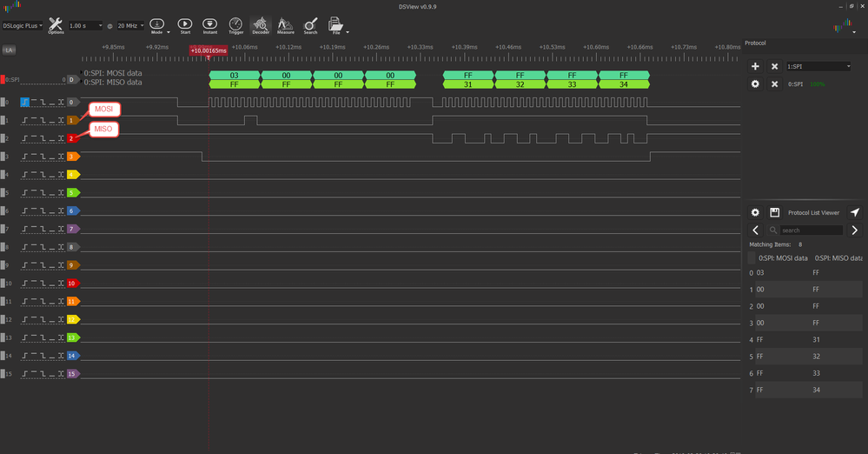Set falling edge trigger on channel 2
The image size is (868, 454).
click(43, 138)
